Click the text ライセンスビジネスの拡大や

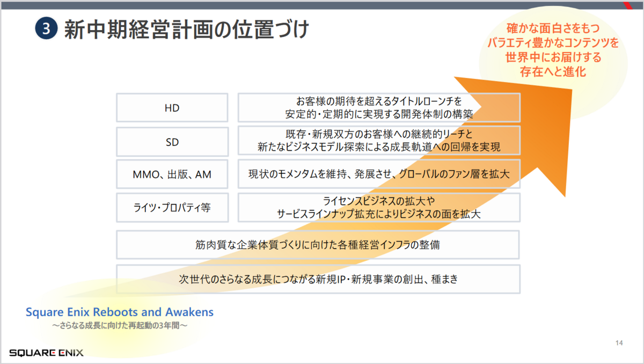pos(379,201)
